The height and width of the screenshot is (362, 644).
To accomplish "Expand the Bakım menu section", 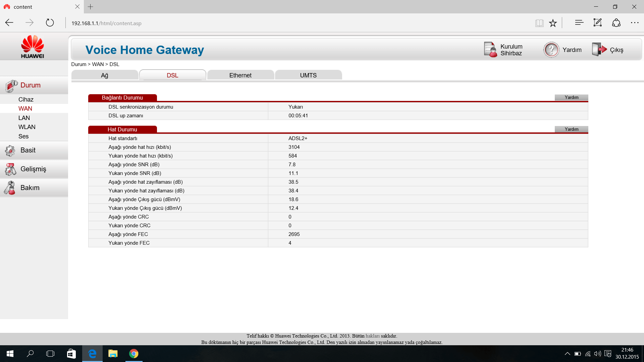I will click(30, 188).
